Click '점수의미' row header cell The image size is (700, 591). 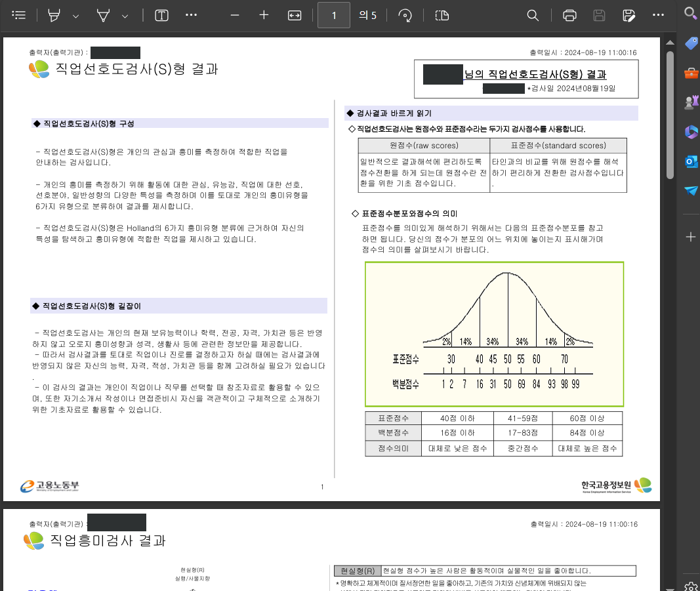394,448
